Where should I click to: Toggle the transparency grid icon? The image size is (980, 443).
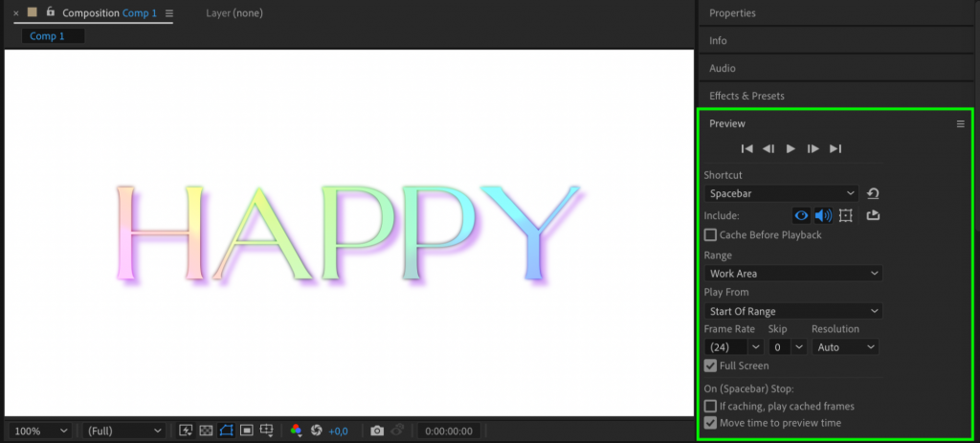coord(206,431)
